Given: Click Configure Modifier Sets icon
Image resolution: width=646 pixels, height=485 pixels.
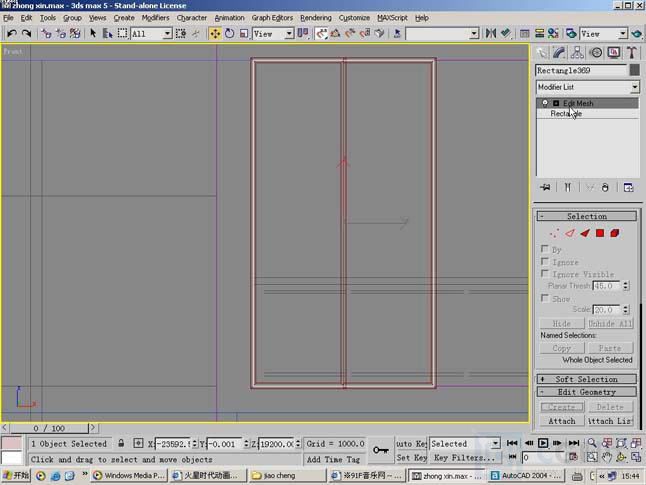Looking at the screenshot, I should [x=629, y=187].
